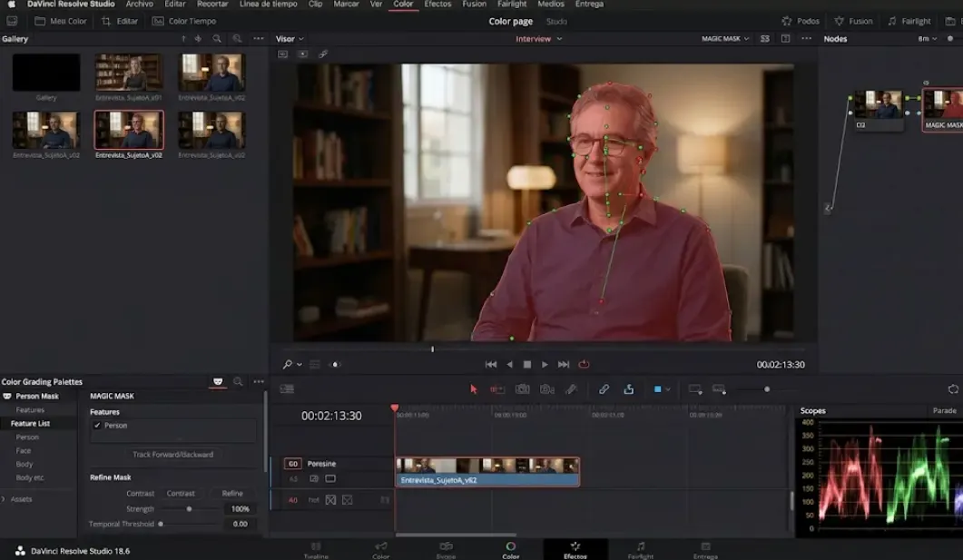The width and height of the screenshot is (963, 560).
Task: Click the Fusion button in top toolbar
Action: (854, 21)
